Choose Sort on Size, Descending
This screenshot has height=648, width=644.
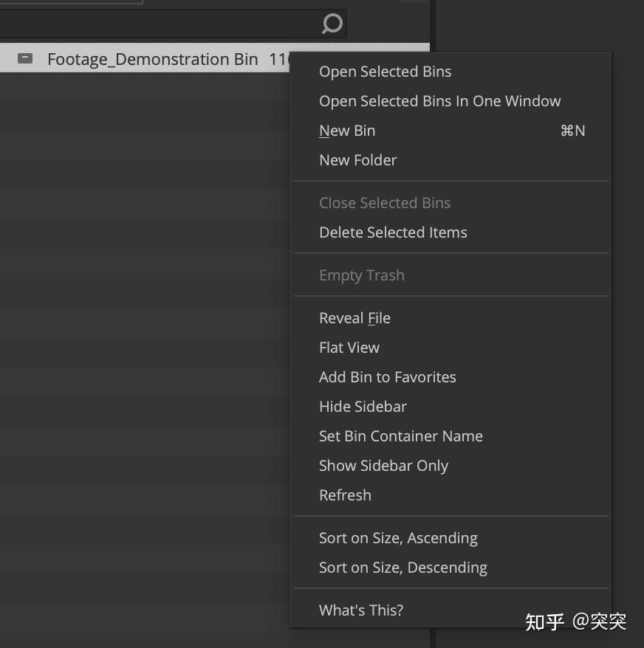pyautogui.click(x=402, y=568)
